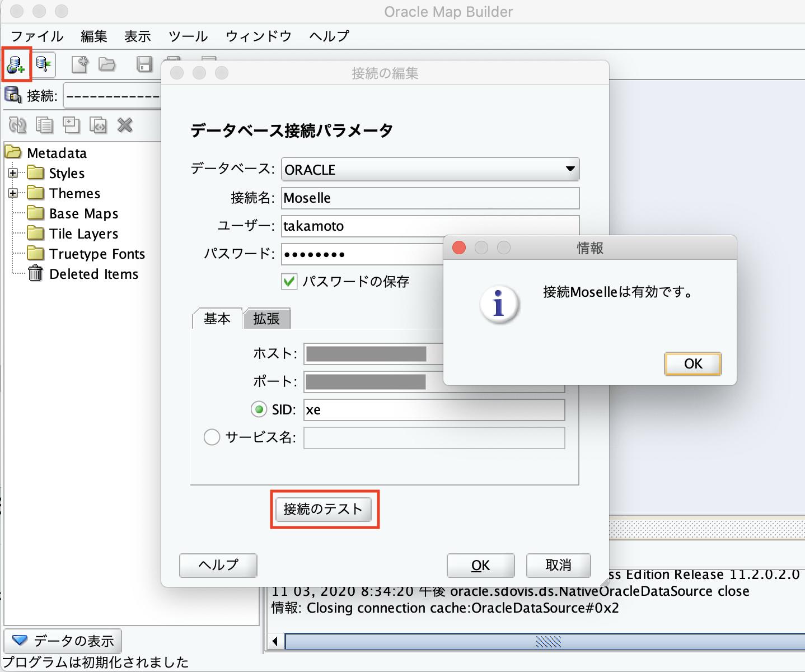Select the Truetype Fonts folder icon
Viewport: 805px width, 672px height.
35,253
